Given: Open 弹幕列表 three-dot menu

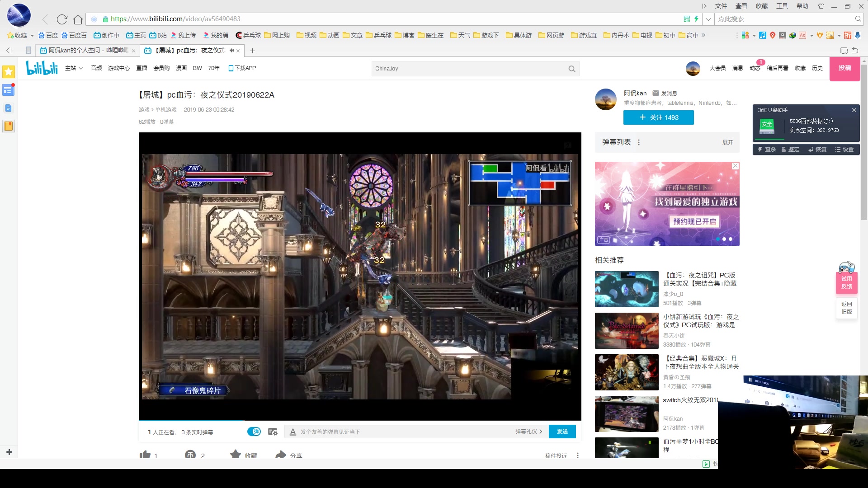Looking at the screenshot, I should pos(639,142).
